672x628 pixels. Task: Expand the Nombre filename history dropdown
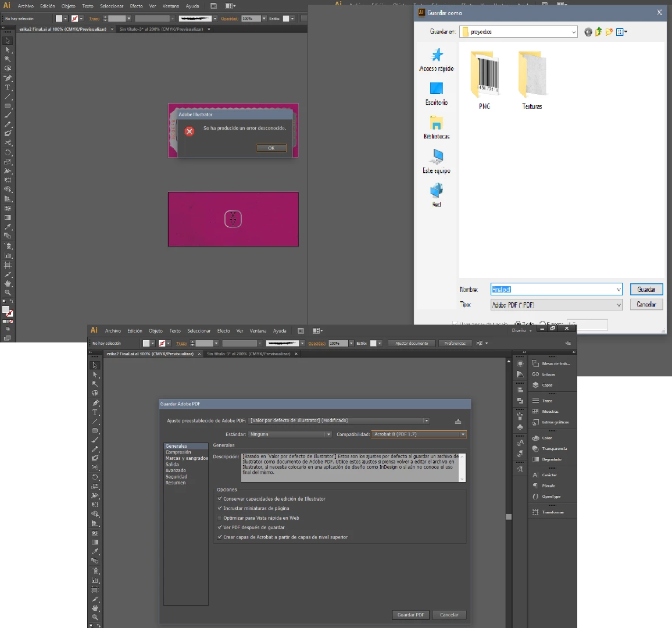(x=618, y=290)
